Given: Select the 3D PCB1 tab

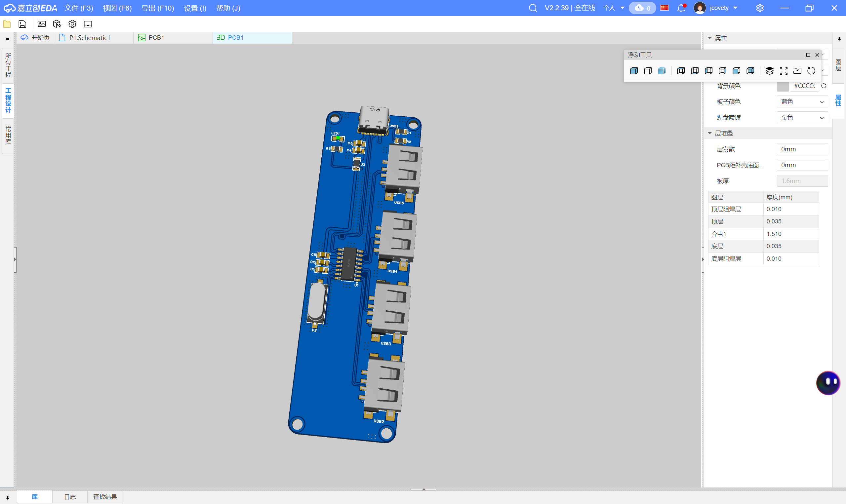Looking at the screenshot, I should [x=252, y=38].
